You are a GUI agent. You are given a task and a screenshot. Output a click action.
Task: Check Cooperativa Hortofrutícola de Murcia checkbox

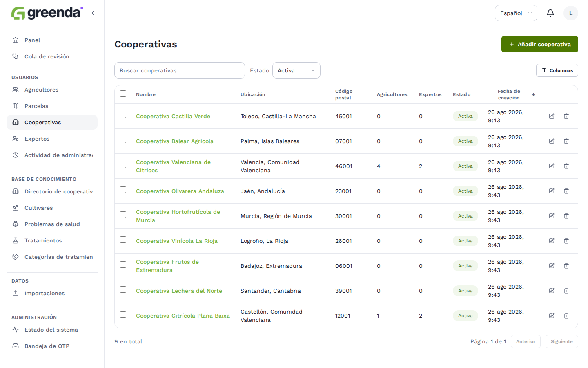pyautogui.click(x=123, y=215)
